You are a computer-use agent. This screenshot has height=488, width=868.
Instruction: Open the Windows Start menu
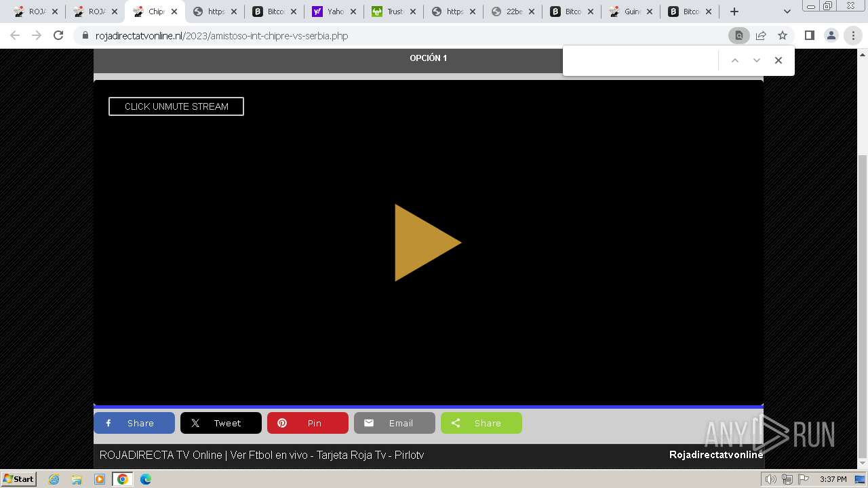[19, 479]
